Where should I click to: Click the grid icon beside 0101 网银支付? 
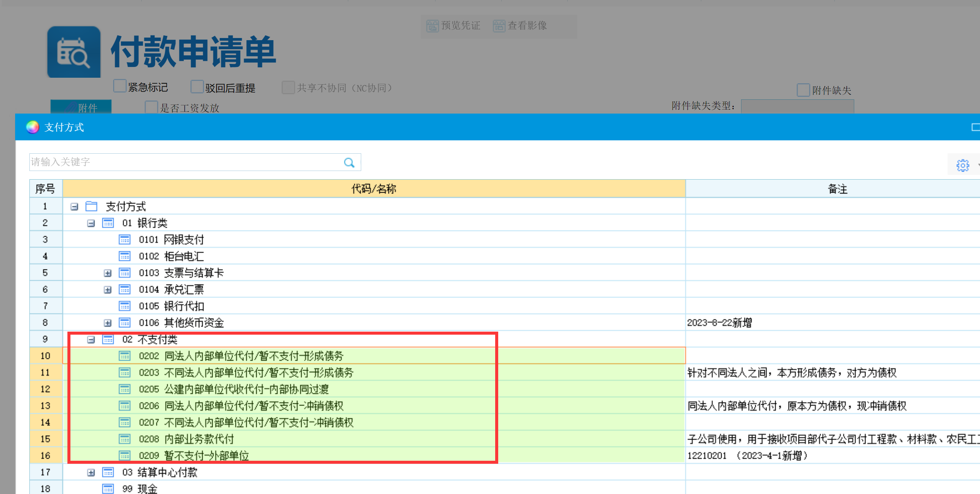[124, 239]
